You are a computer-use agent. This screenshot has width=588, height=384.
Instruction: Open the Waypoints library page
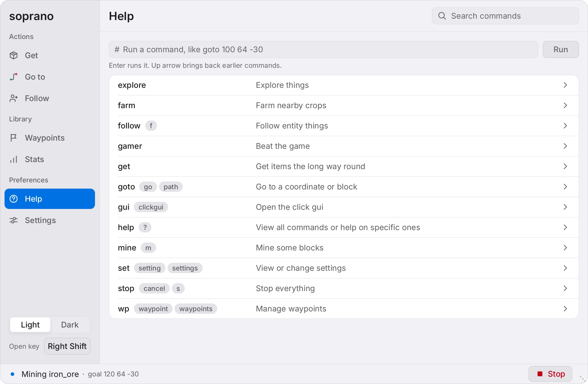coord(50,138)
